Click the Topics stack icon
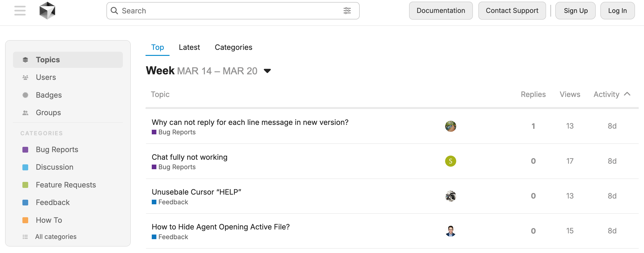The height and width of the screenshot is (253, 644). point(25,60)
